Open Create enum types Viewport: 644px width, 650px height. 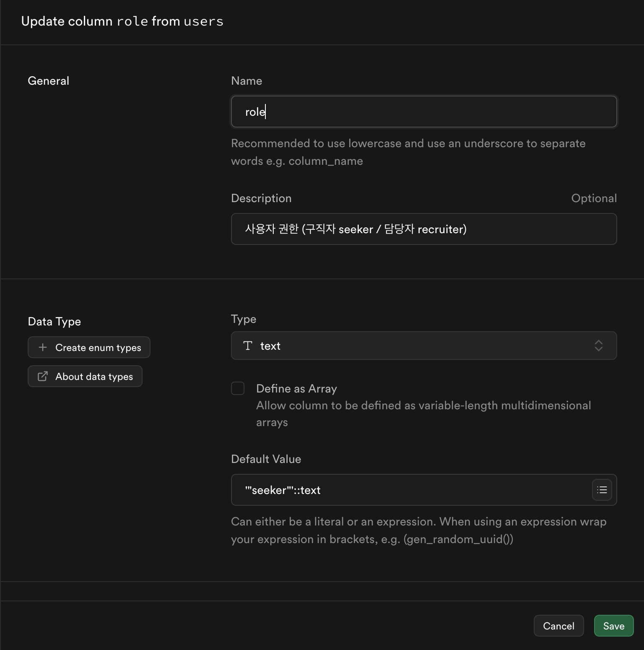point(89,347)
